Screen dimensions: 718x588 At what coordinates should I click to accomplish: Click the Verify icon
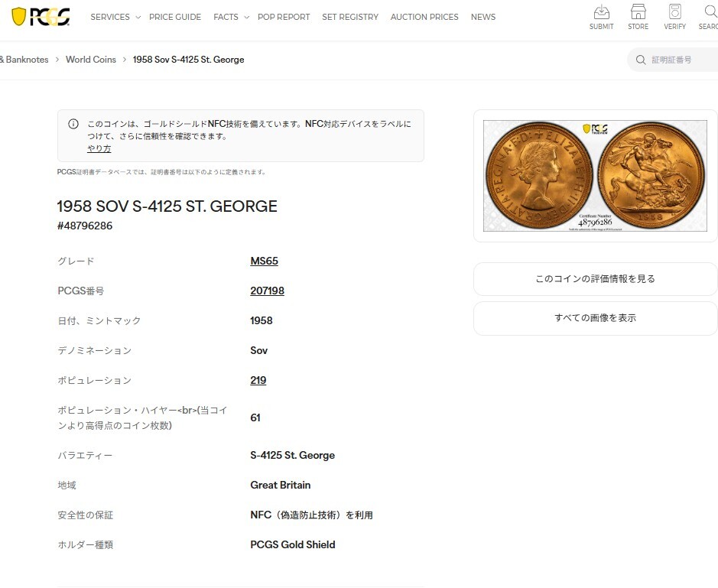(674, 11)
